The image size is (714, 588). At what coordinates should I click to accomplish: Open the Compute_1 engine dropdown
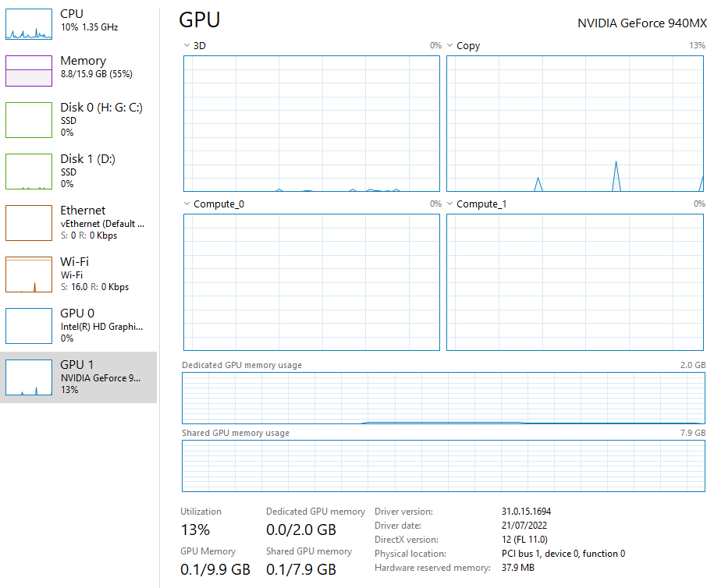point(449,204)
